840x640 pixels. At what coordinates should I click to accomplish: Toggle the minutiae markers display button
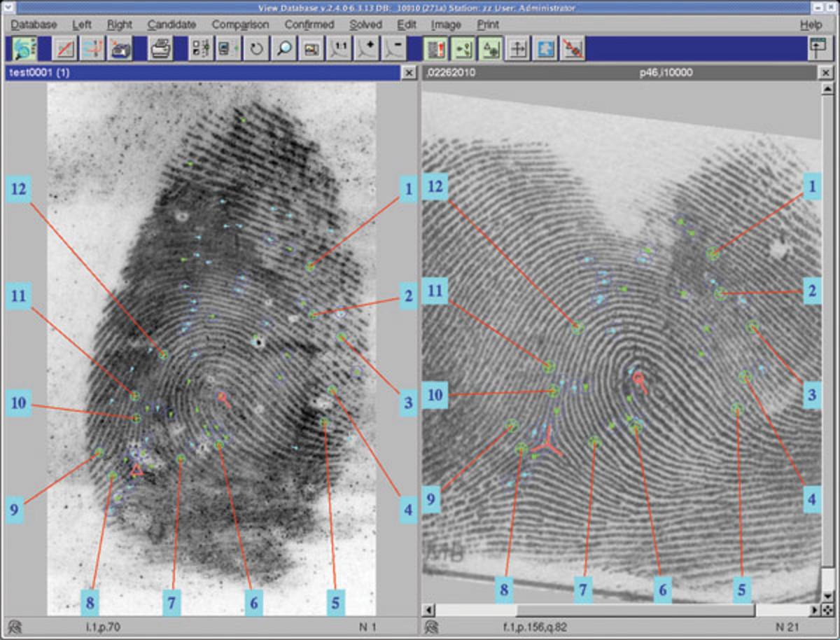tap(462, 50)
